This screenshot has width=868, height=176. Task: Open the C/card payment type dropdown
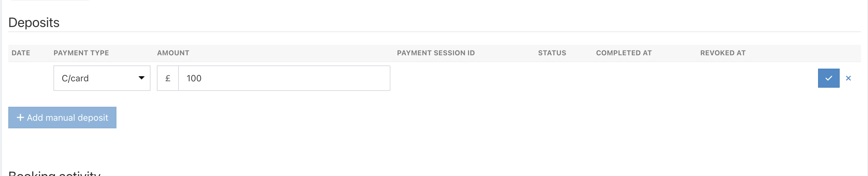pyautogui.click(x=98, y=78)
